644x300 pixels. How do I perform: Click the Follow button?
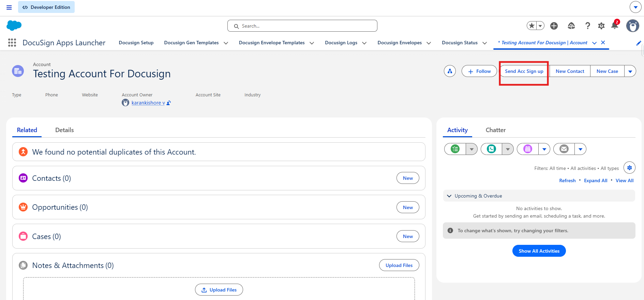(x=479, y=71)
